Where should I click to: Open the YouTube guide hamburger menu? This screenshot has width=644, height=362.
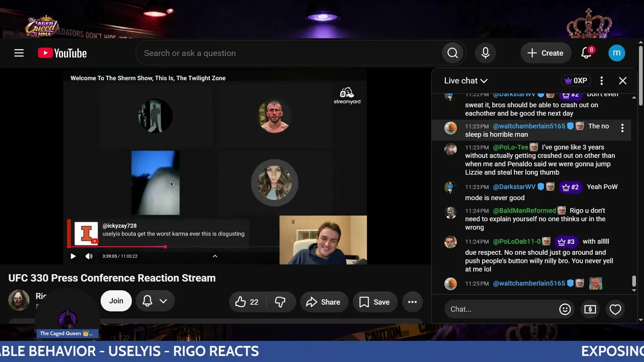tap(19, 53)
